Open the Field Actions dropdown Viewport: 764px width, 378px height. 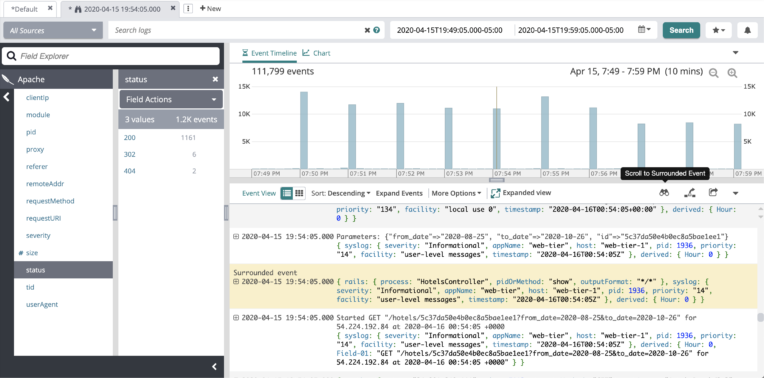pyautogui.click(x=171, y=99)
